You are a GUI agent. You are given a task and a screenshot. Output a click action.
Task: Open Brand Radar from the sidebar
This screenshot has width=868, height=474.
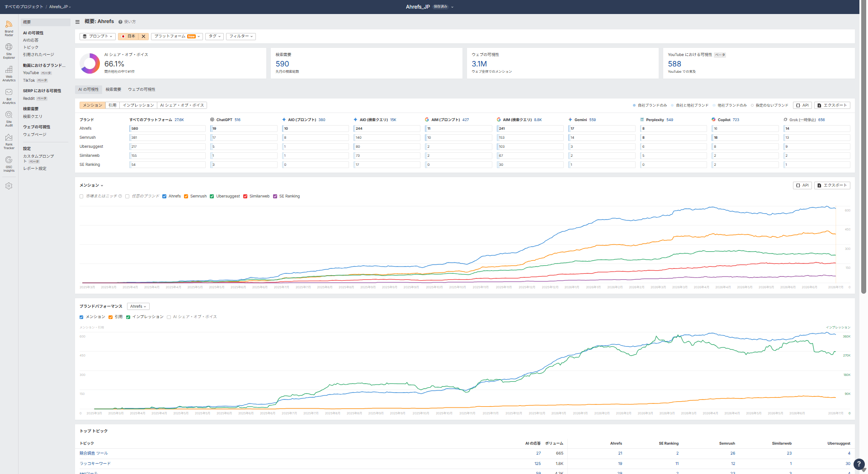coord(9,28)
